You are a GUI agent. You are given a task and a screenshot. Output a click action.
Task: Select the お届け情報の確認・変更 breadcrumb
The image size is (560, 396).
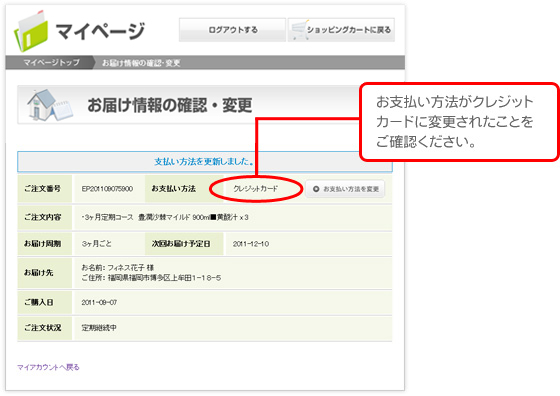click(x=141, y=63)
